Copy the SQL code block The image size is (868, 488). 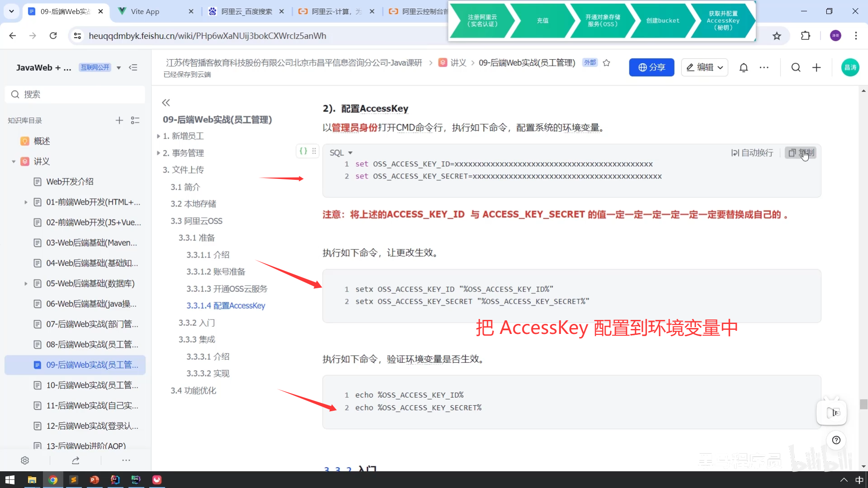(801, 153)
